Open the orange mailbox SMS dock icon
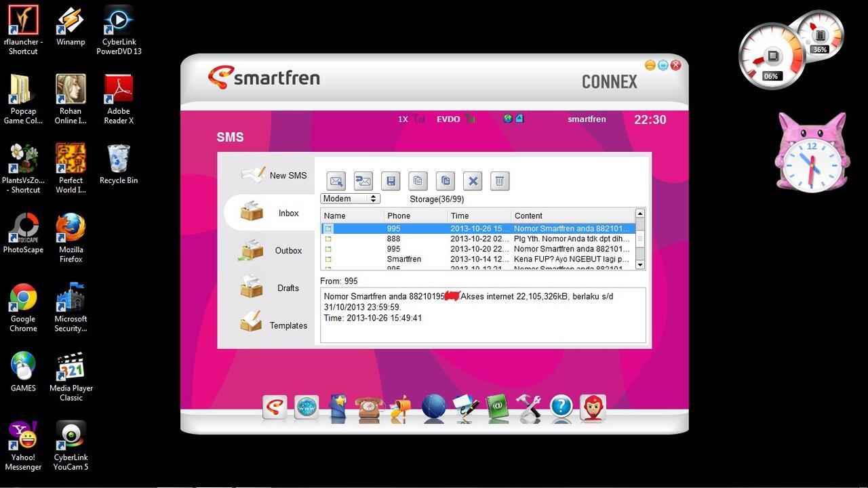The height and width of the screenshot is (488, 868). [x=401, y=409]
